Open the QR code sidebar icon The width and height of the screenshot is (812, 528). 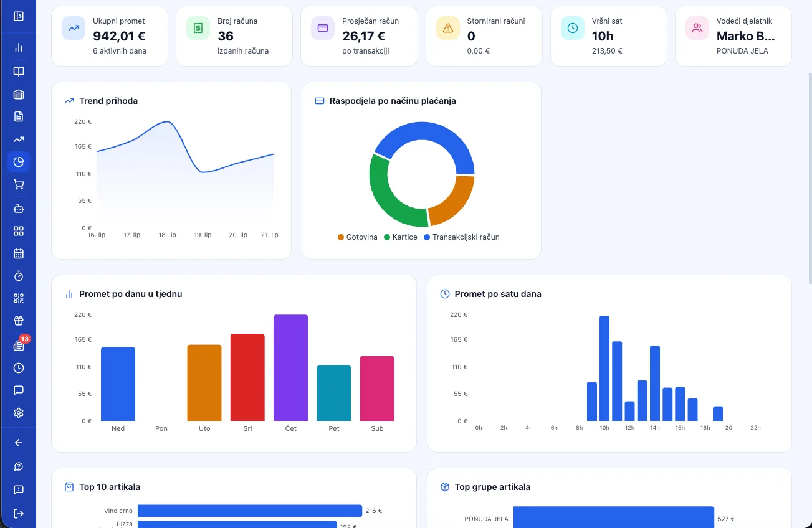[19, 298]
